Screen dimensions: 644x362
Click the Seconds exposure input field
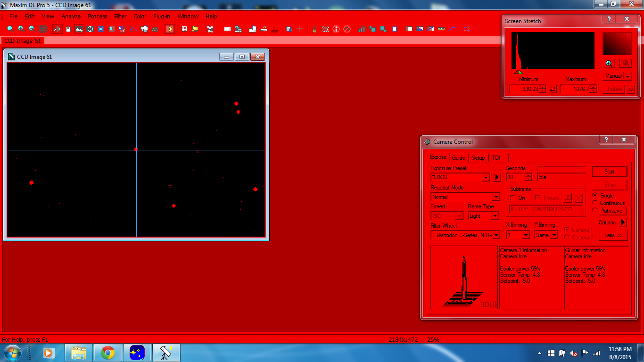point(515,177)
